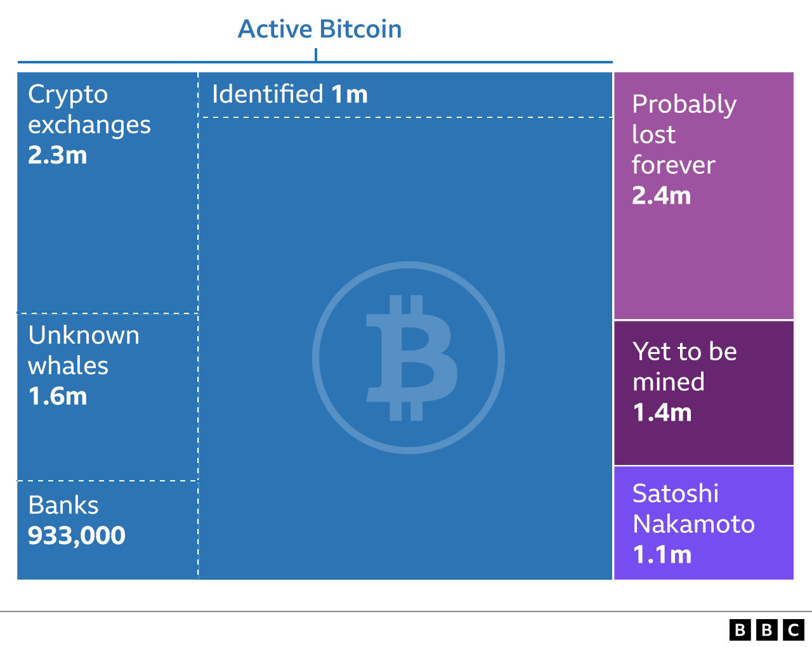
Task: Click the 1.4m value in dark purple block
Action: (662, 413)
